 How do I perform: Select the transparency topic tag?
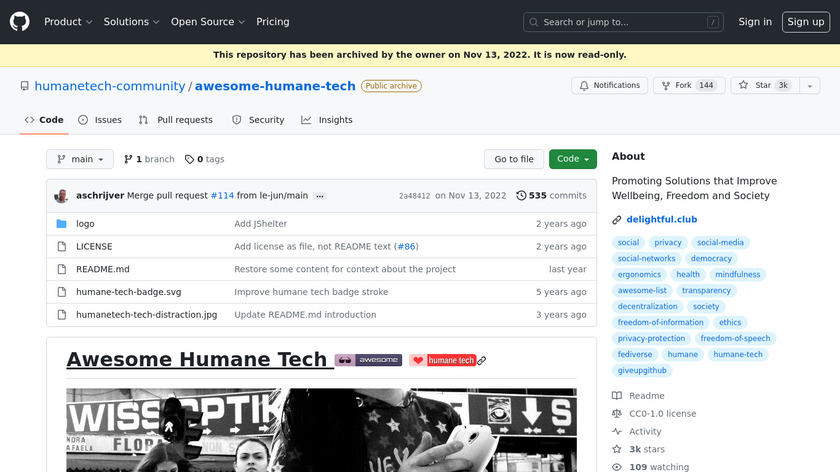click(706, 291)
